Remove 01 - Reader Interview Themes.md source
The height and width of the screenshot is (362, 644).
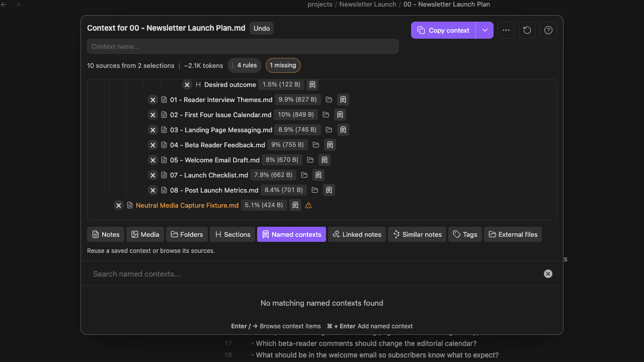pyautogui.click(x=153, y=100)
